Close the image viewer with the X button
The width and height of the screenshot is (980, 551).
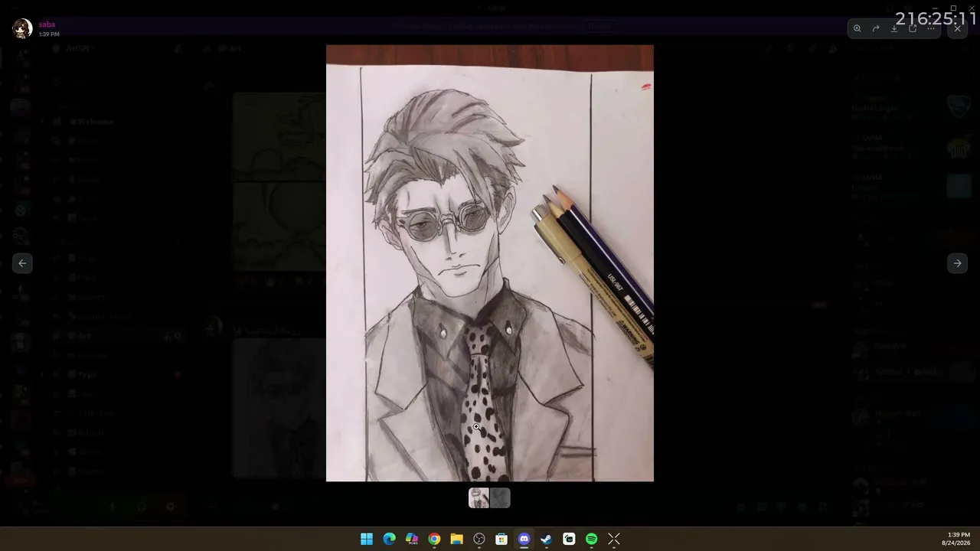[958, 28]
